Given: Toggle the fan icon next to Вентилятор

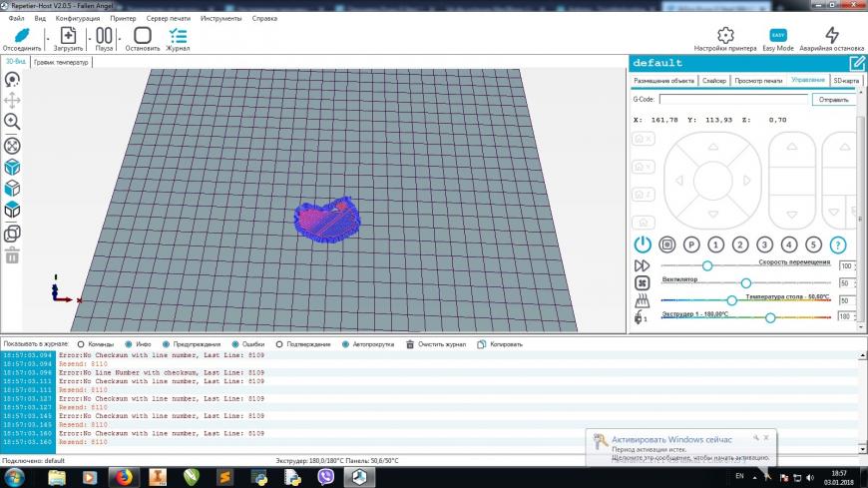Looking at the screenshot, I should coord(643,282).
